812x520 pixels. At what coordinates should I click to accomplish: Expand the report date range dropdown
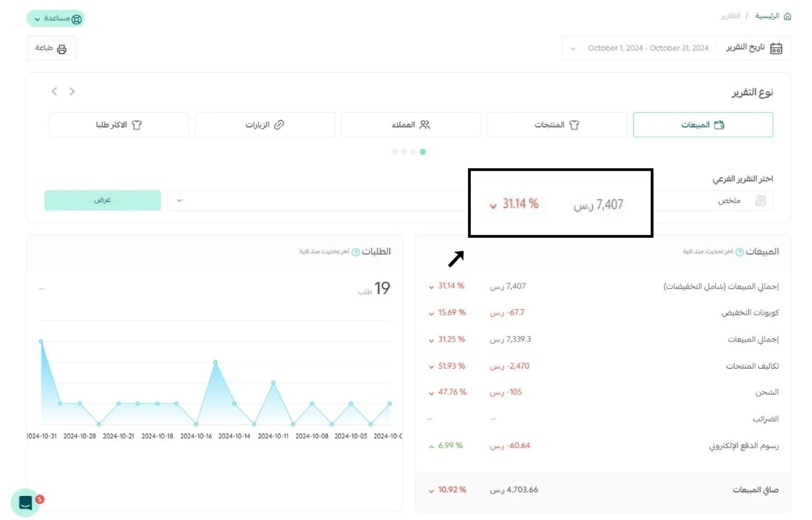(x=573, y=49)
